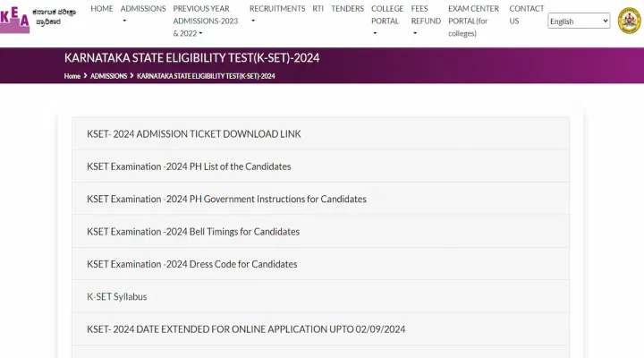The height and width of the screenshot is (358, 644).
Task: Open KSET 2024 Dress Code for Candidates
Action: pos(191,264)
